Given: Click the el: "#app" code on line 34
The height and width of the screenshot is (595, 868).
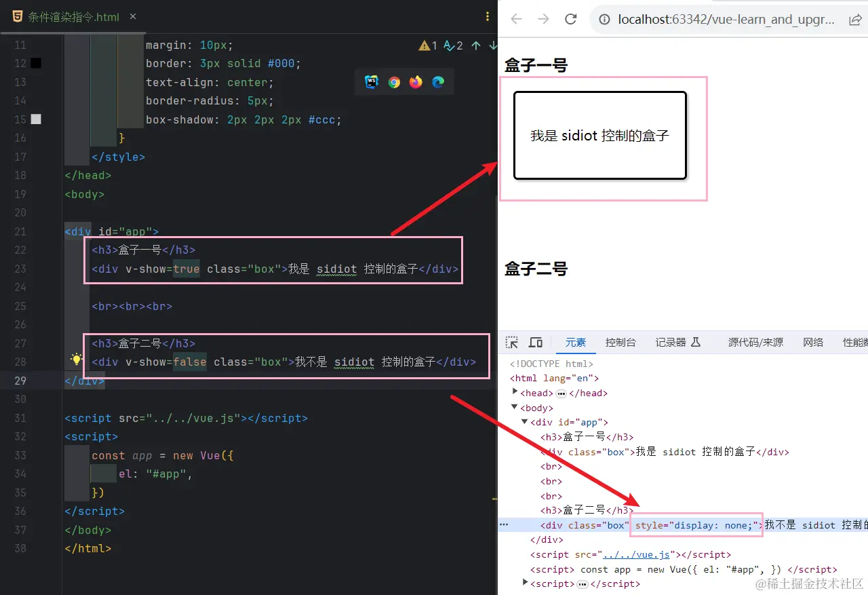Looking at the screenshot, I should 156,474.
